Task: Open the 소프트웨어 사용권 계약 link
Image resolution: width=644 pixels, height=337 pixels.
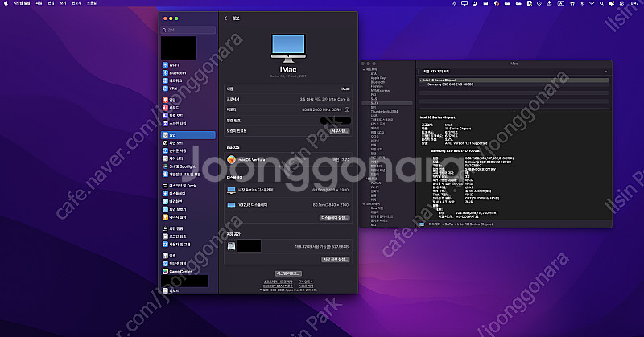Action: point(278,282)
